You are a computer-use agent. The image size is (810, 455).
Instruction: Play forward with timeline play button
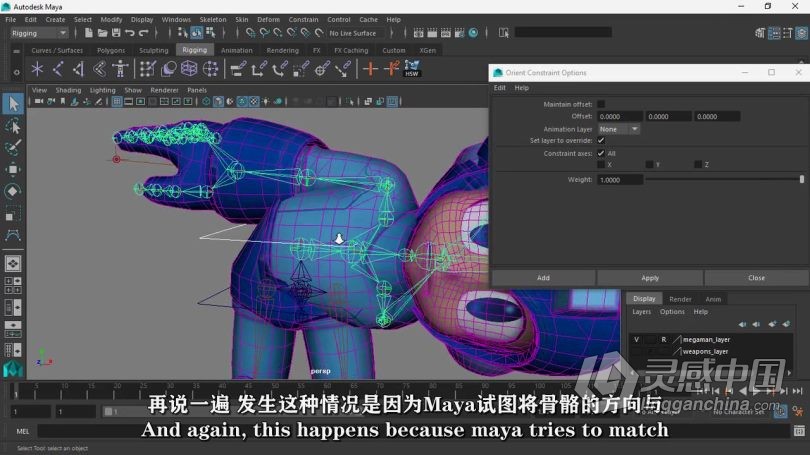click(x=756, y=391)
